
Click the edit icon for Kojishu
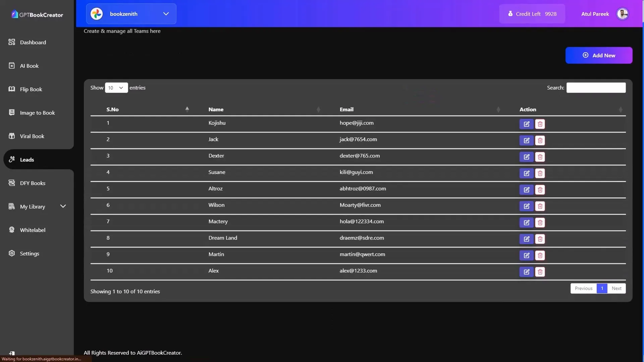coord(526,124)
